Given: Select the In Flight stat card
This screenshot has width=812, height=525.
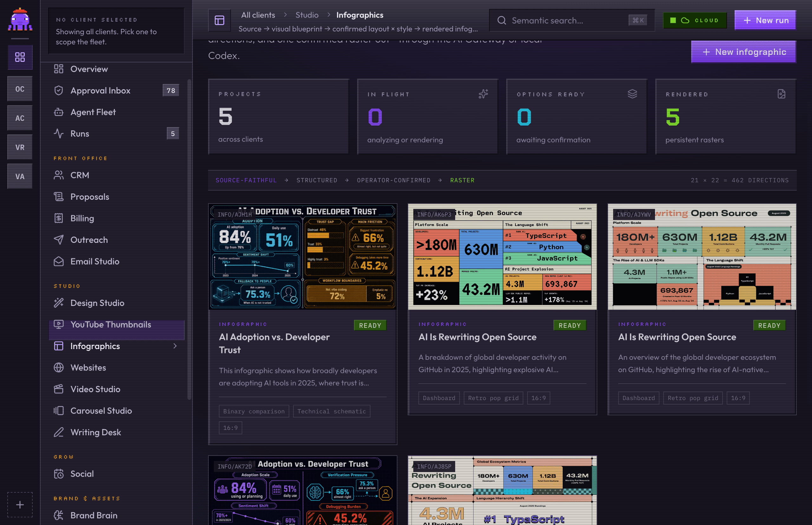Looking at the screenshot, I should [x=428, y=117].
